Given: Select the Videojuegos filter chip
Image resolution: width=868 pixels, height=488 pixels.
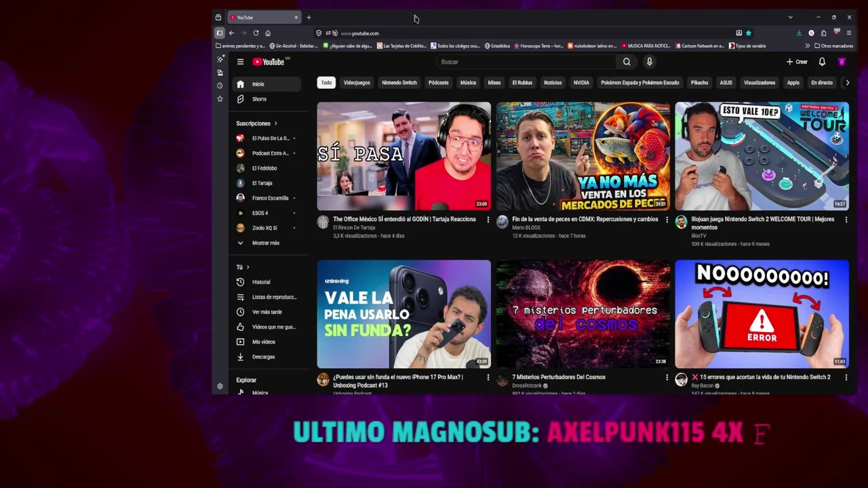Looking at the screenshot, I should pos(357,83).
